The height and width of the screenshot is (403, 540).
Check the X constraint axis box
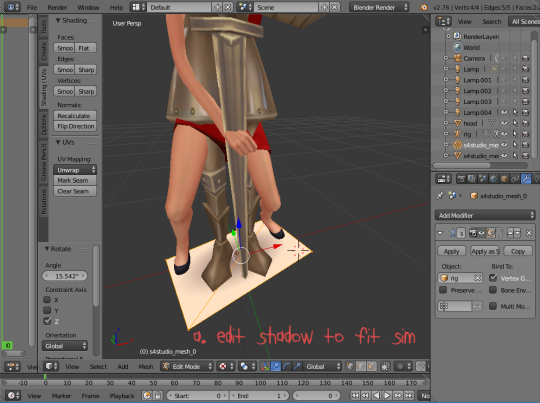48,299
